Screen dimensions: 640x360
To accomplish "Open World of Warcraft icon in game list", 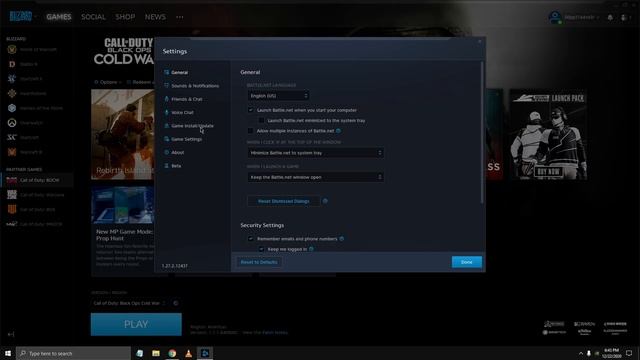I will 12,49.
